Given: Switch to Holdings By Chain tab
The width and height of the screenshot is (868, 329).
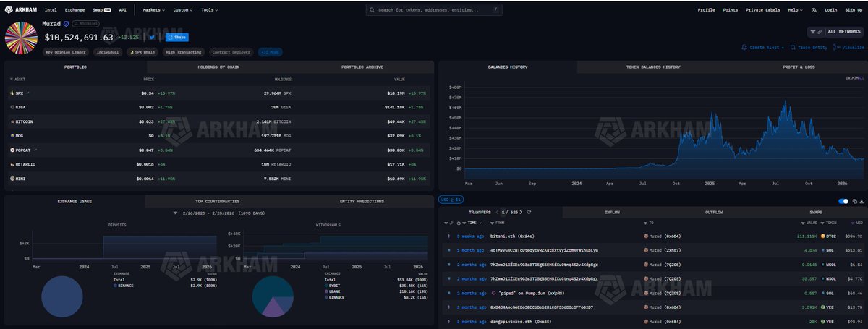Looking at the screenshot, I should point(218,67).
